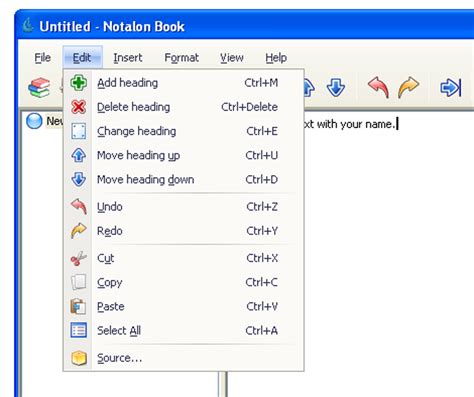Image resolution: width=474 pixels, height=397 pixels.
Task: Select Move heading down entry
Action: tap(184, 179)
